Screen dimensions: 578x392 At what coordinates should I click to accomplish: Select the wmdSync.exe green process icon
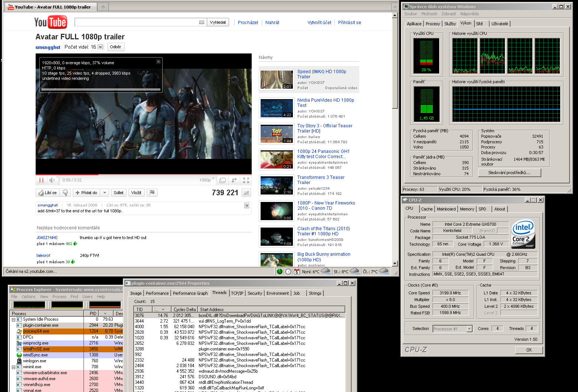19,355
